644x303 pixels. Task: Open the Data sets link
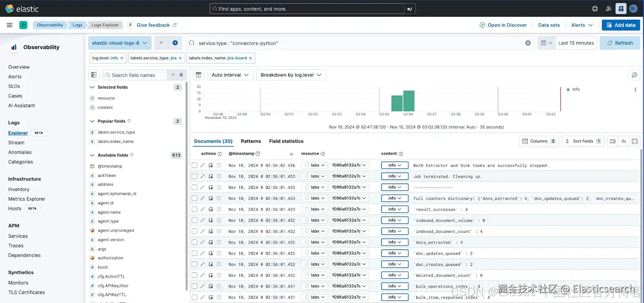click(x=549, y=25)
